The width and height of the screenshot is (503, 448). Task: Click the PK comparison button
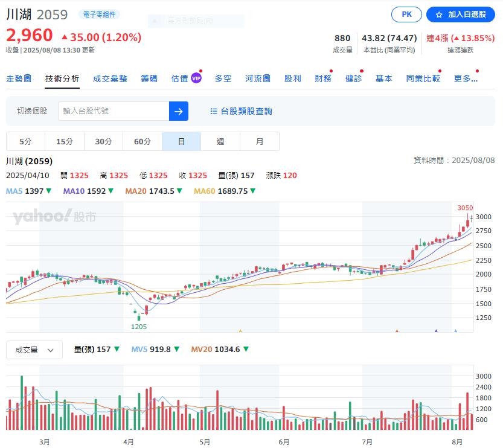click(x=406, y=14)
